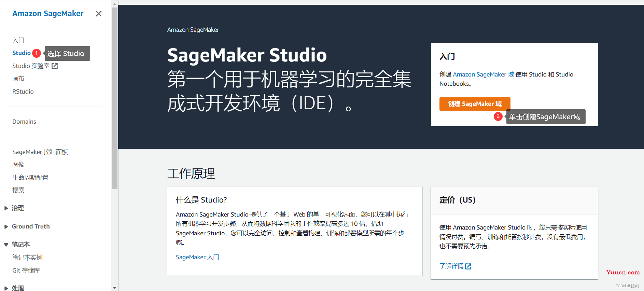Click the 什么是 Studio? card title

point(201,200)
